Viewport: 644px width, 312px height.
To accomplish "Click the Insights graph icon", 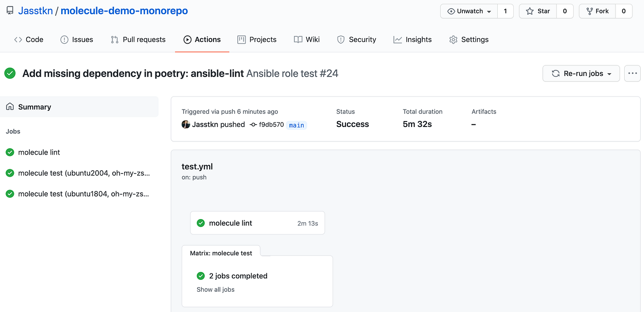I will click(397, 40).
